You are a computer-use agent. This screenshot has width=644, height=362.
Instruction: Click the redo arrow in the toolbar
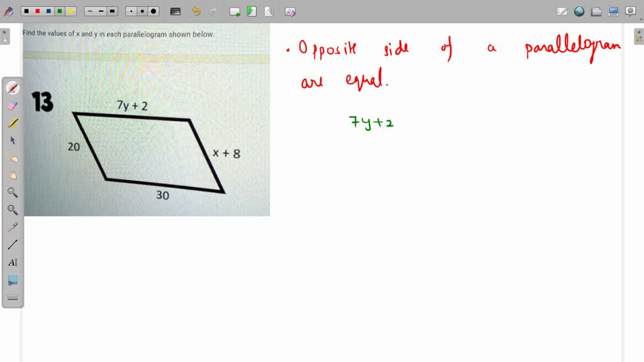pyautogui.click(x=213, y=11)
